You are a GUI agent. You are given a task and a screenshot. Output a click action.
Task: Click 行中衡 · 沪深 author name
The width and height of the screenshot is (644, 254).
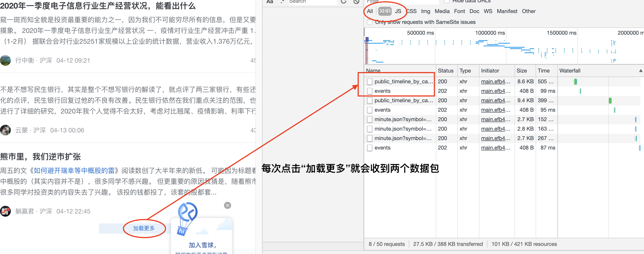coord(34,61)
